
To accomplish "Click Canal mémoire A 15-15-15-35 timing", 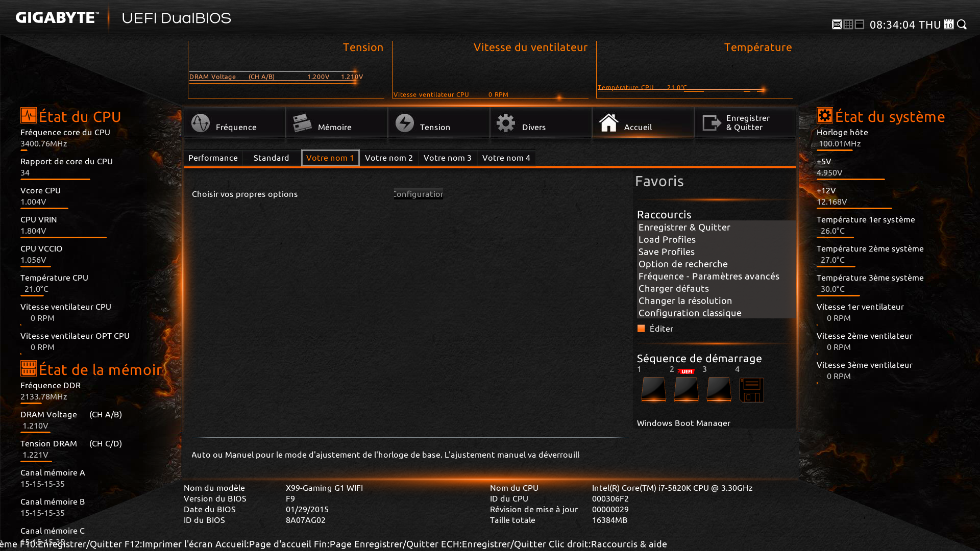I will coord(42,484).
